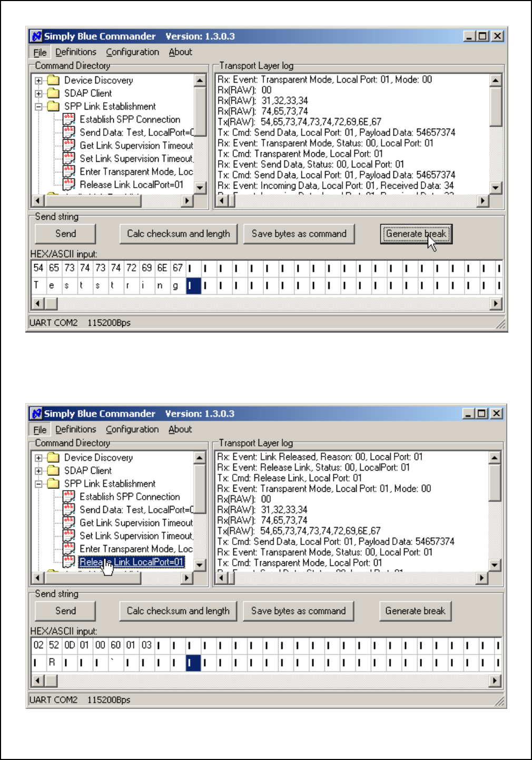Expand SDAP Client node in lower window
This screenshot has width=532, height=760.
pos(38,471)
